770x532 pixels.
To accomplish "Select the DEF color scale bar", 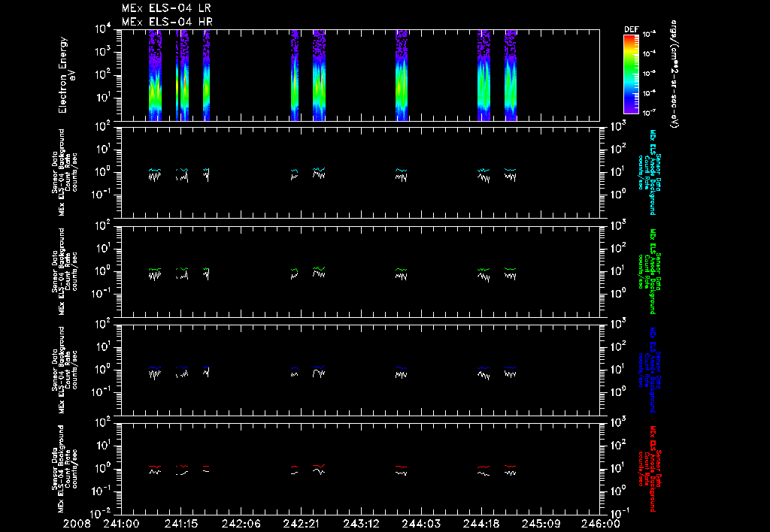I will 631,74.
